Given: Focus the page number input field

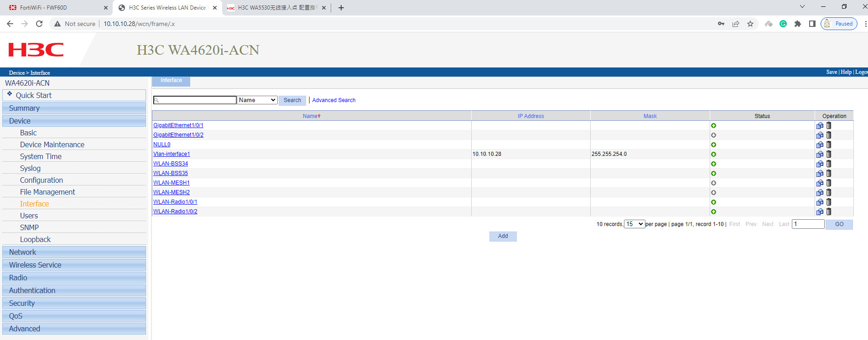Looking at the screenshot, I should pyautogui.click(x=808, y=224).
